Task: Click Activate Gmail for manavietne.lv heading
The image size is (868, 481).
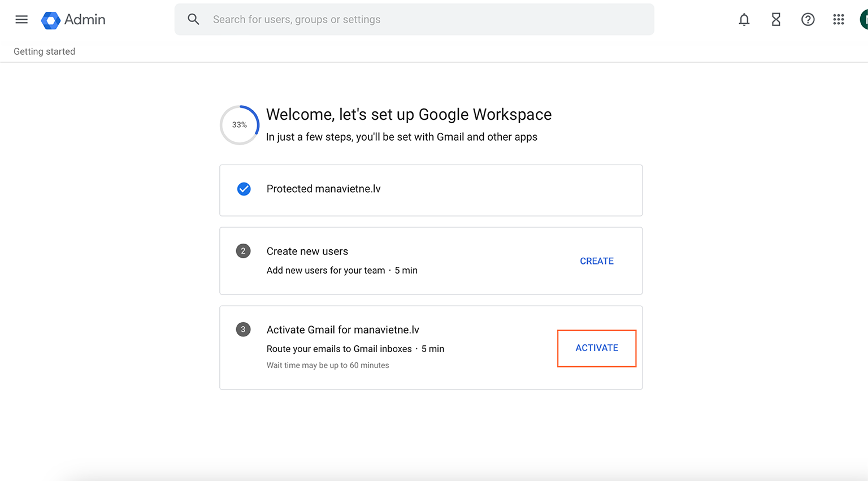Action: click(343, 330)
